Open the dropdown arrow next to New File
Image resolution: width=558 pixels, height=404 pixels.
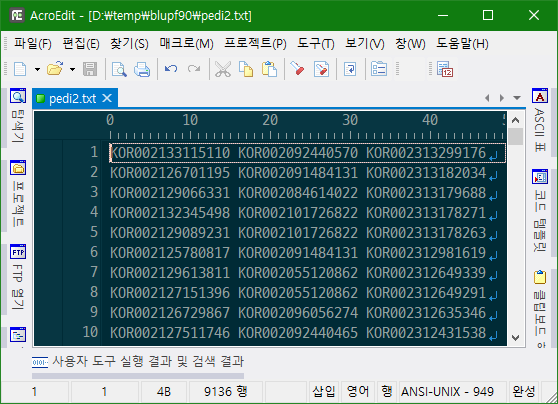pyautogui.click(x=37, y=69)
